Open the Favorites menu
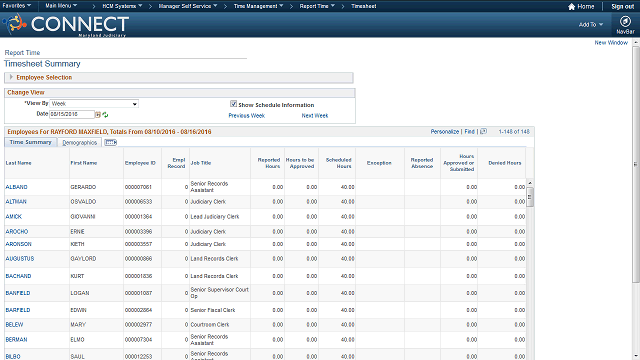Viewport: 640px width, 360px height. [17, 6]
